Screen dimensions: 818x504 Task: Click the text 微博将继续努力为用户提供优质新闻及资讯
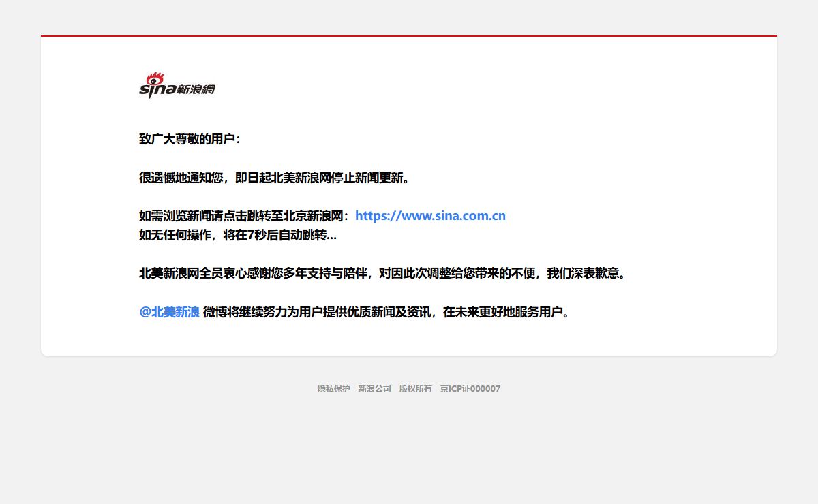coord(387,312)
